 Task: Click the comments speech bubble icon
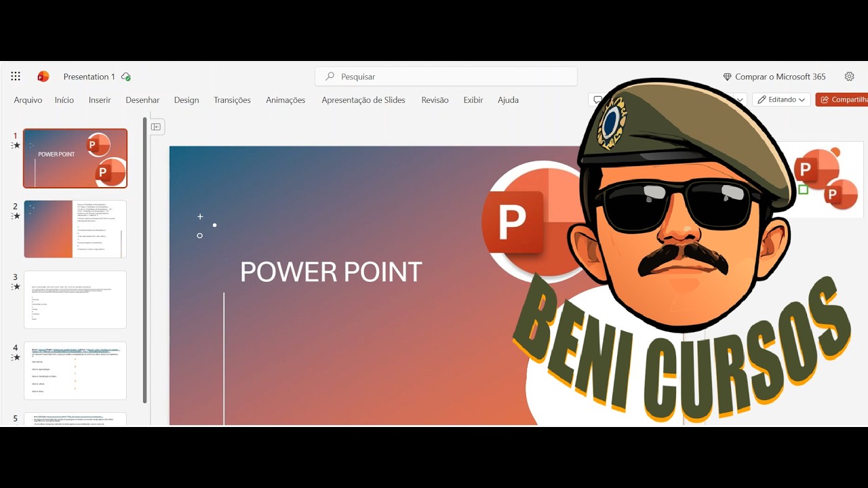597,100
